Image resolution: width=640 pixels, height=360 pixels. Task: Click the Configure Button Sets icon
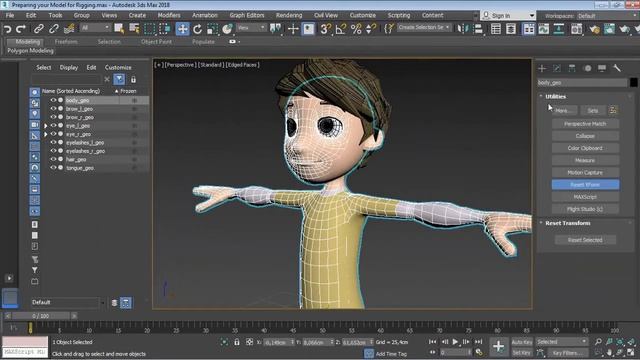[x=613, y=110]
